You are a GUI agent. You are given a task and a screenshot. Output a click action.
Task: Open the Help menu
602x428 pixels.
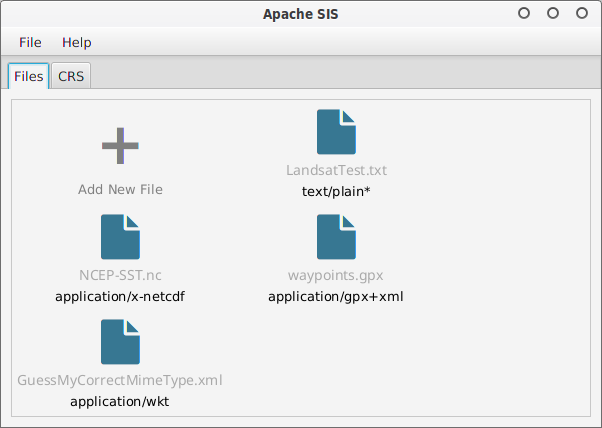click(x=77, y=42)
